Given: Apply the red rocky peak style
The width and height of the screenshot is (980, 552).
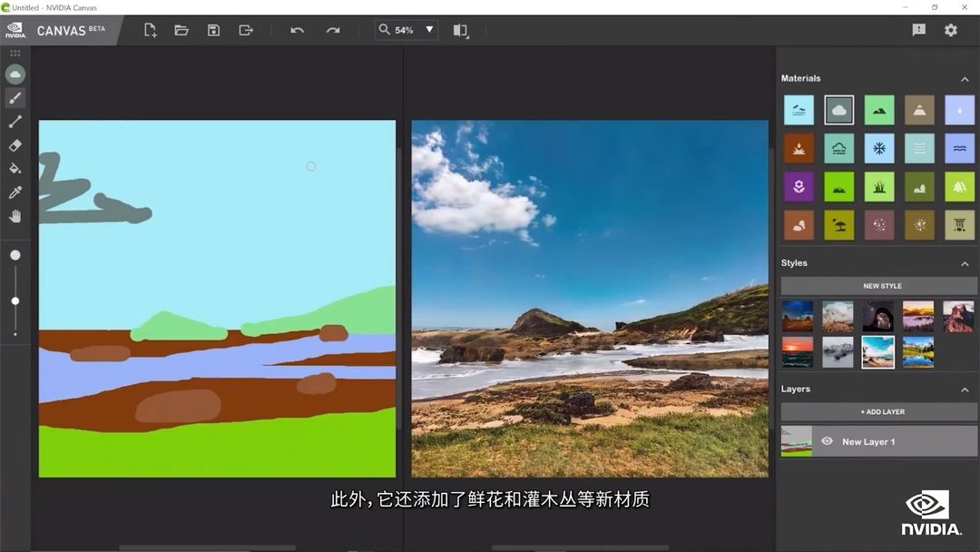Looking at the screenshot, I should (x=958, y=316).
